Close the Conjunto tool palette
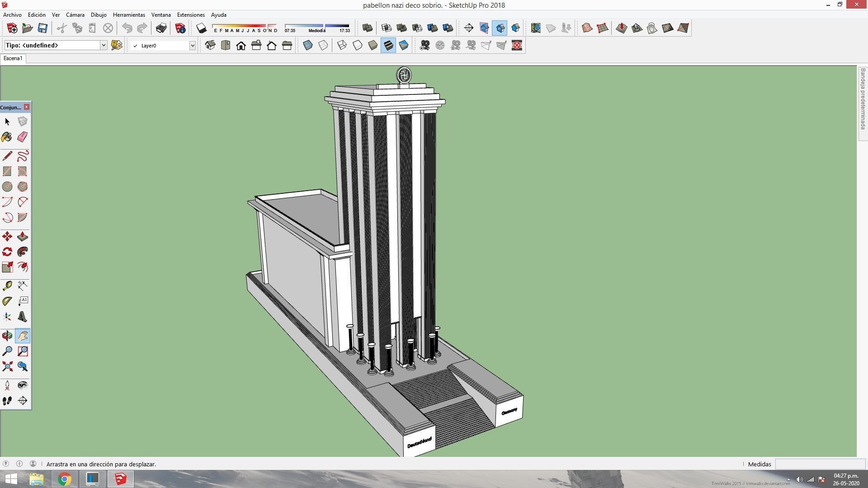Image resolution: width=868 pixels, height=488 pixels. point(27,107)
